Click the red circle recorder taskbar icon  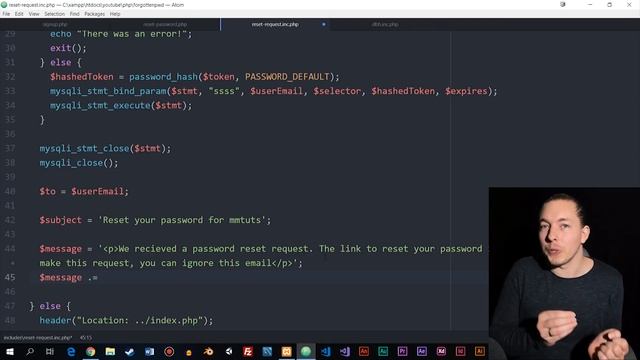pos(169,351)
